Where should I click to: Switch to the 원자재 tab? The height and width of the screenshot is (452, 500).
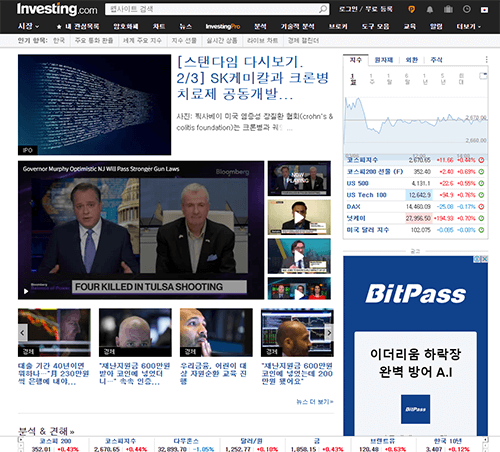click(384, 60)
